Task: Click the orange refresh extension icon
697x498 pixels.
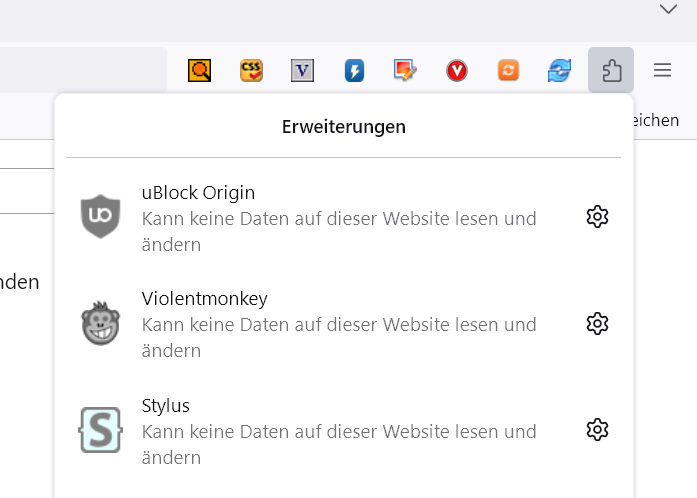Action: [508, 71]
